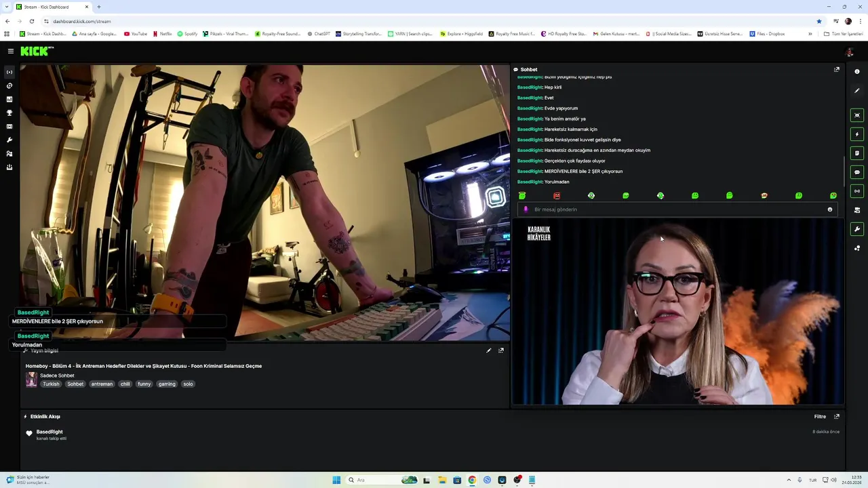This screenshot has width=868, height=488.
Task: Click BasedRight in the activity feed
Action: pyautogui.click(x=50, y=432)
